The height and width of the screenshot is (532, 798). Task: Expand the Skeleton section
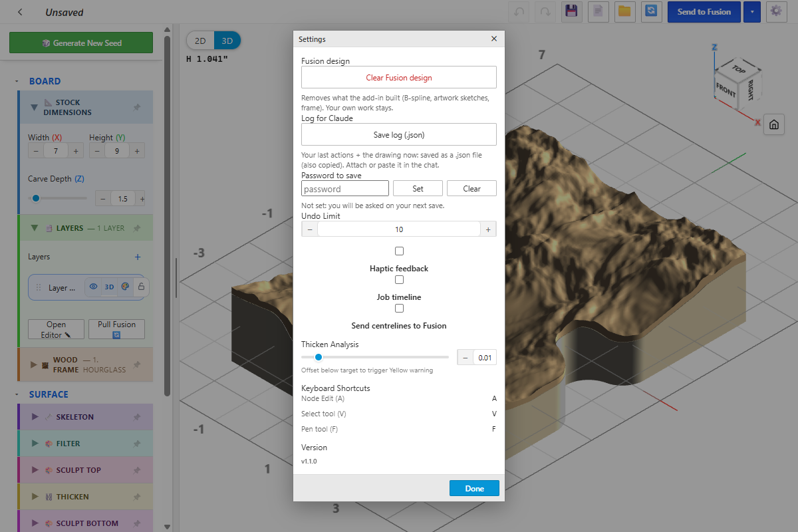pos(35,417)
